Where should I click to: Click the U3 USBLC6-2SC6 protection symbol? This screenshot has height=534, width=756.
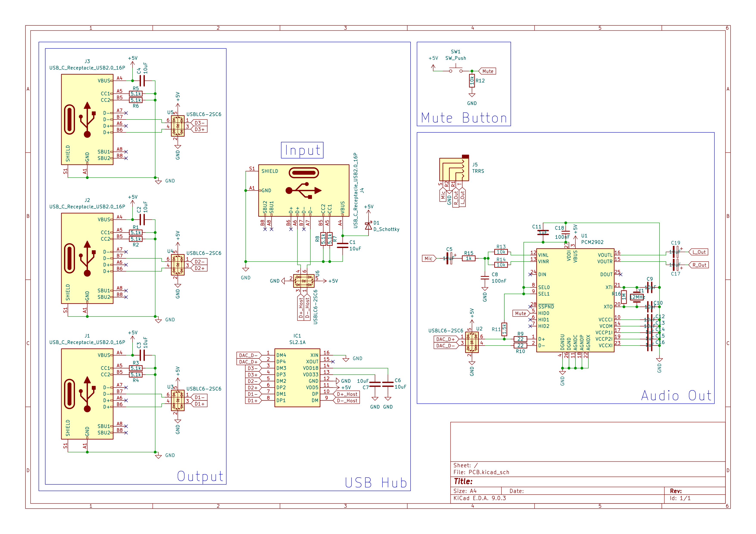coord(178,400)
